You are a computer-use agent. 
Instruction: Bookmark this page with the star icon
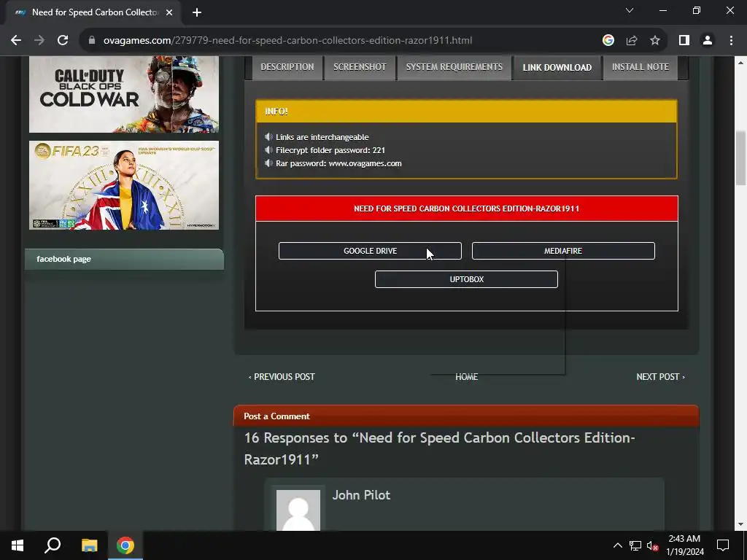click(655, 41)
